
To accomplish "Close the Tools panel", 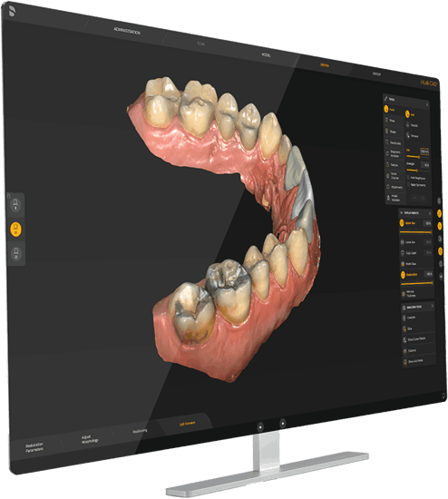I will pos(427,104).
